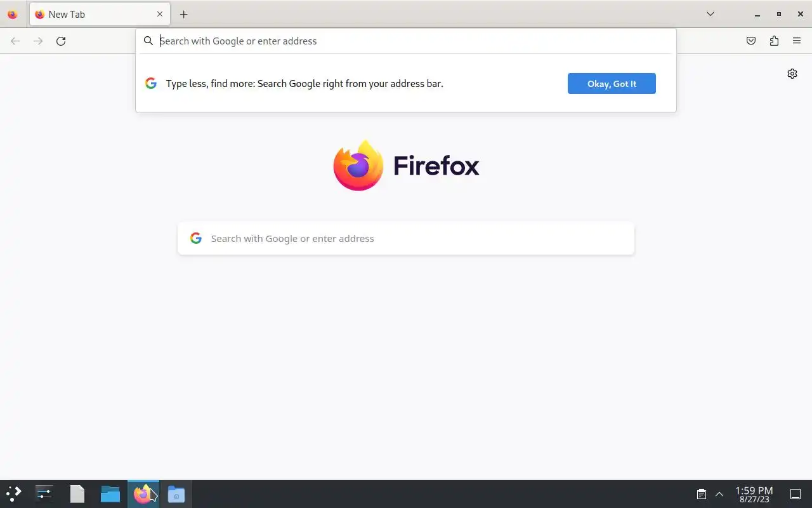Expand the list all tabs chevron
Image resolution: width=812 pixels, height=508 pixels.
click(x=710, y=14)
